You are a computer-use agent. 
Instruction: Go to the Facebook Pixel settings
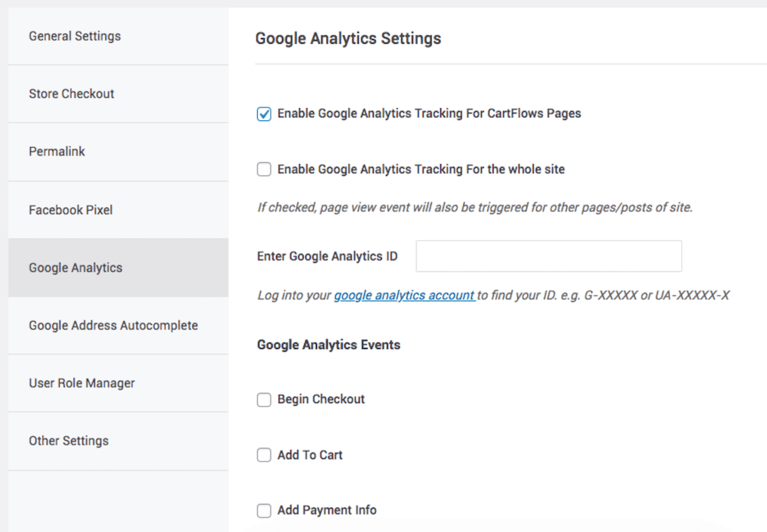pos(71,209)
